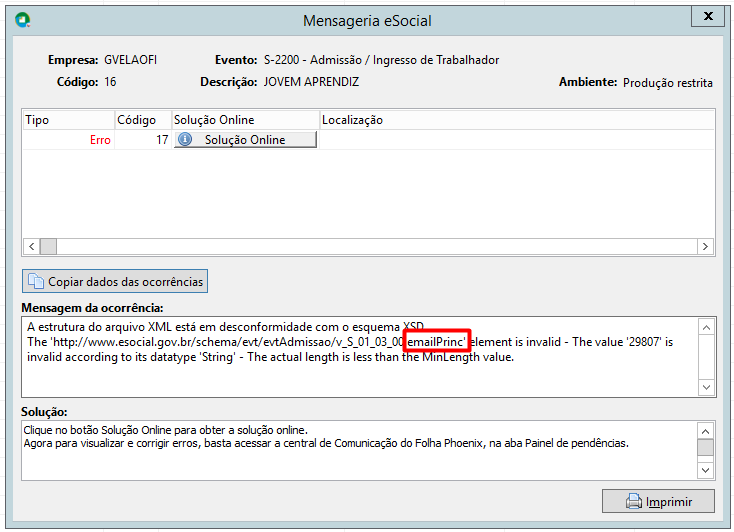Click the down arrow of the Solução scrollbar
Viewport: 734px width, 532px height.
pyautogui.click(x=706, y=470)
